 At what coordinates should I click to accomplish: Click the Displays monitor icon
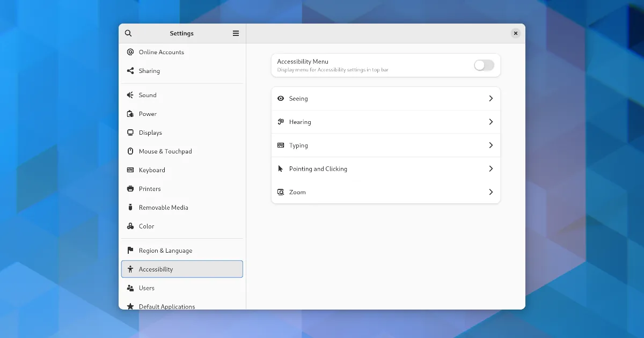(x=130, y=133)
